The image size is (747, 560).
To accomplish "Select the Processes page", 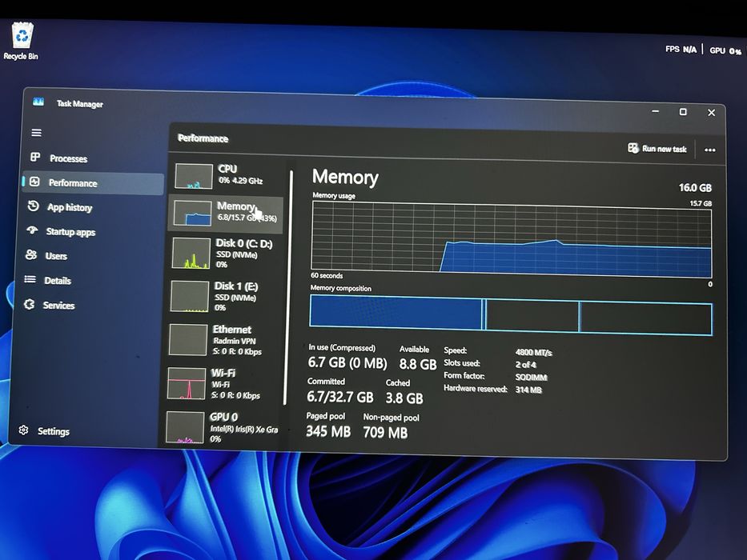I will click(x=93, y=158).
